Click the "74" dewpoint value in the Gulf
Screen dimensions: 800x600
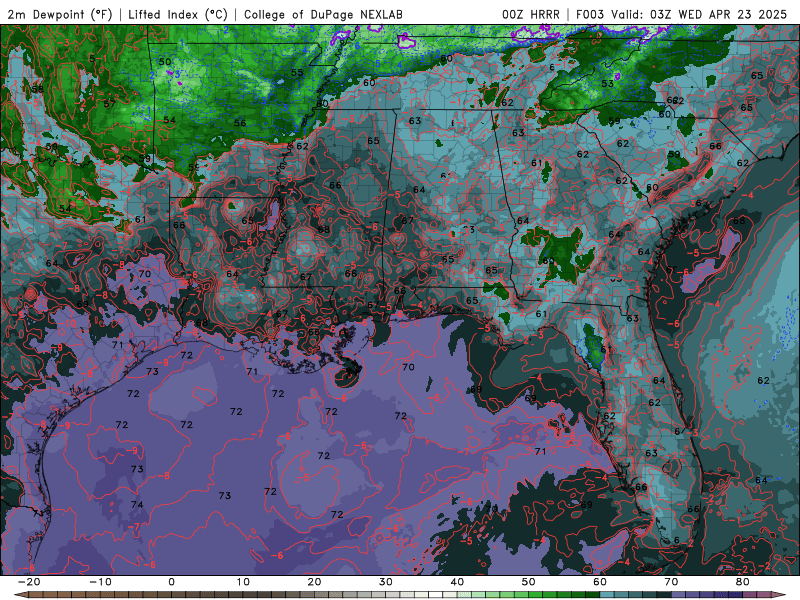(x=137, y=505)
